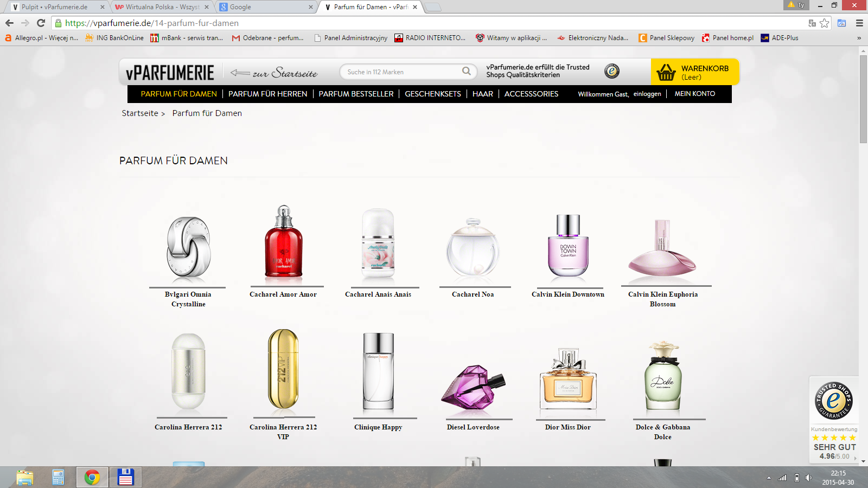Reload the page with the refresh icon
Viewport: 868px width, 488px height.
point(41,23)
